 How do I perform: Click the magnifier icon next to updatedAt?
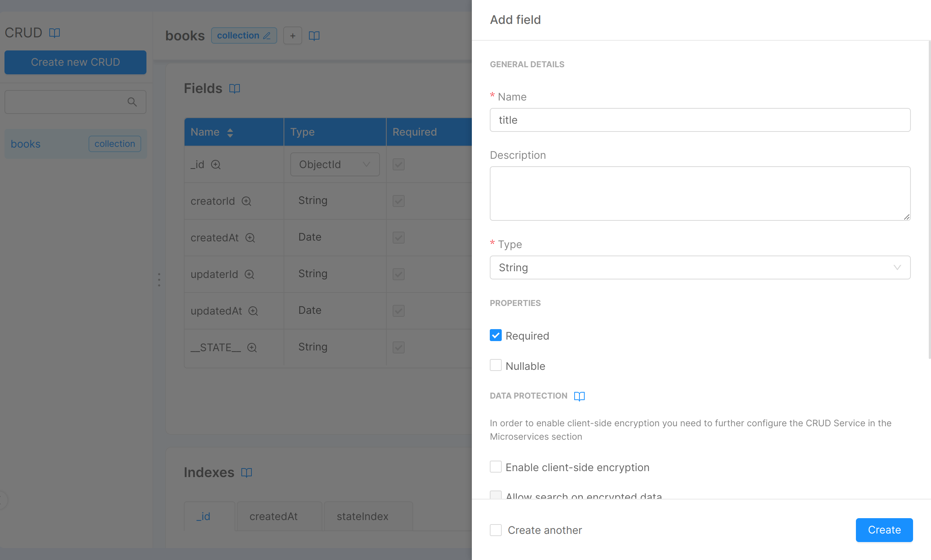click(x=253, y=311)
